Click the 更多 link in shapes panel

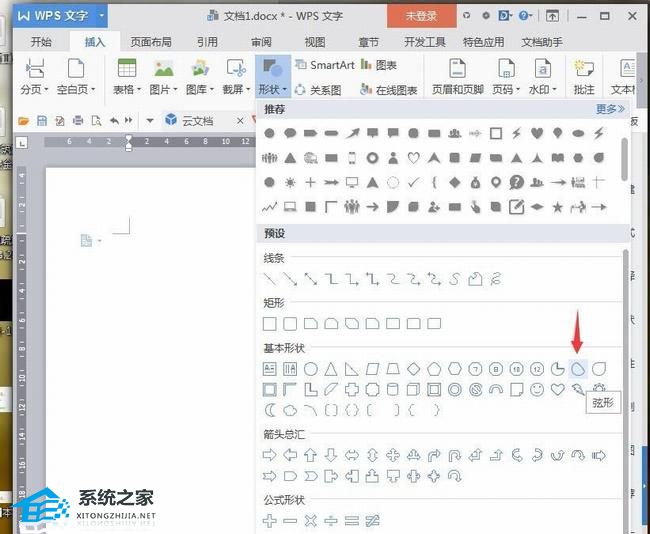pos(610,109)
